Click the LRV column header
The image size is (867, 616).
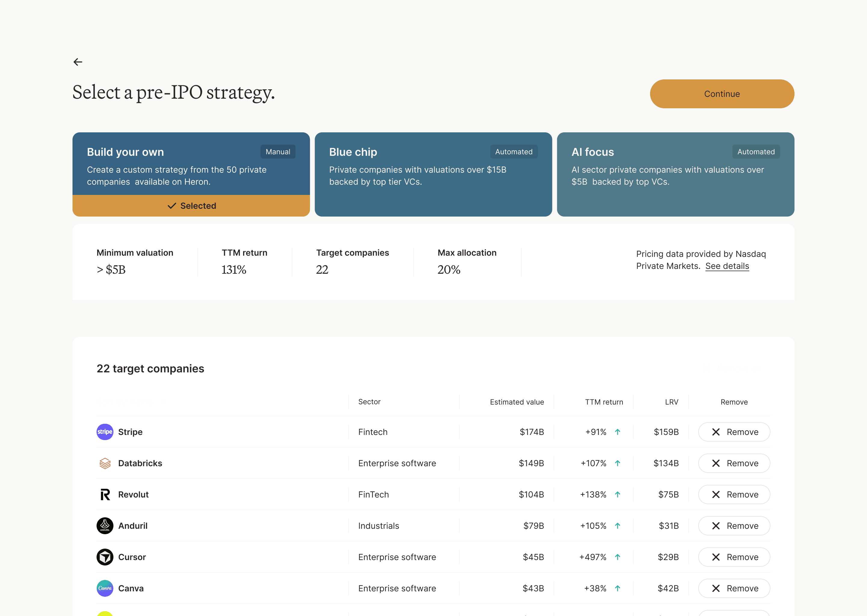[x=672, y=402]
